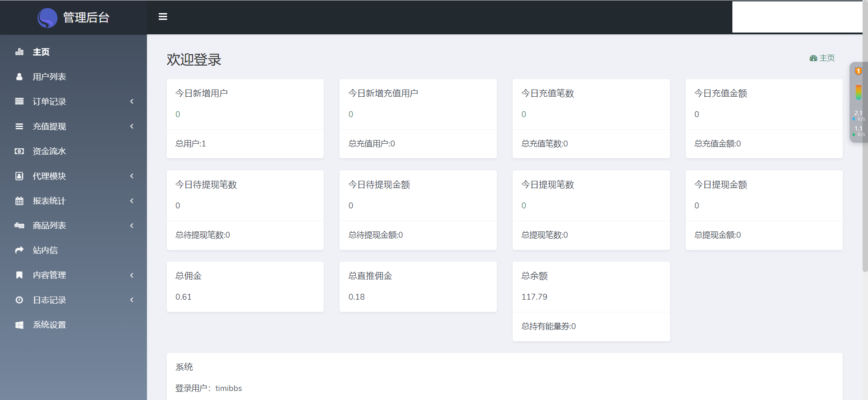This screenshot has width=868, height=400.
Task: Click the 今日提现金额 card title
Action: pyautogui.click(x=721, y=184)
